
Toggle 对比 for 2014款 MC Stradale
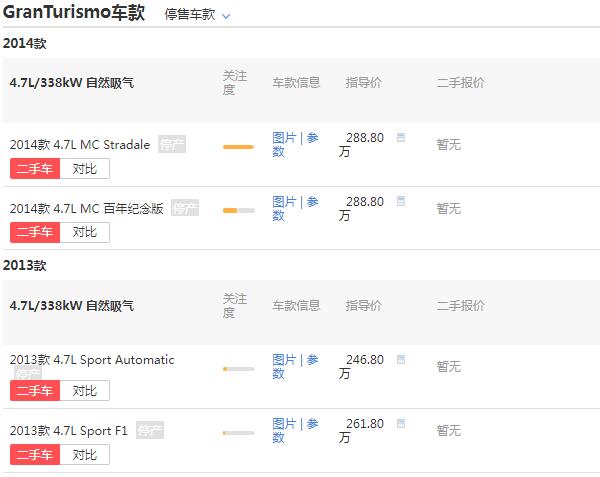point(85,169)
